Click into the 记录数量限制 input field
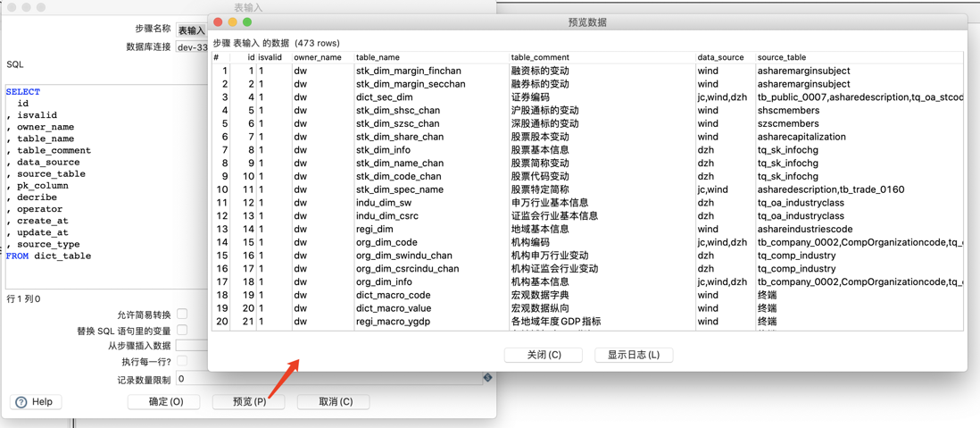This screenshot has height=428, width=980. click(x=329, y=378)
